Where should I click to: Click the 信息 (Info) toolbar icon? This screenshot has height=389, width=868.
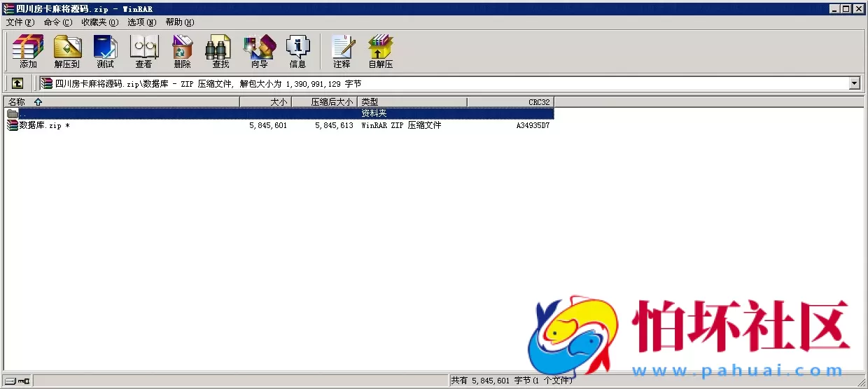click(297, 52)
